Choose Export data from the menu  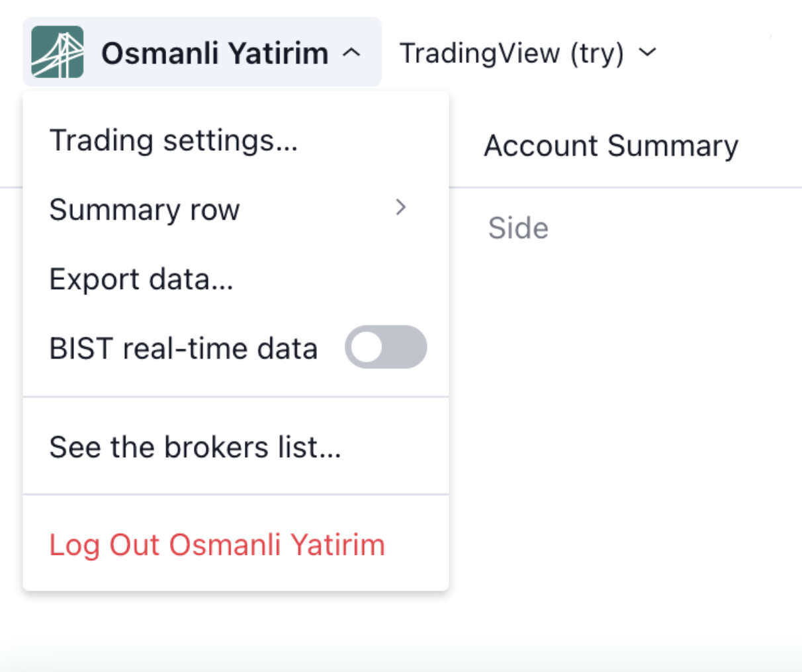click(141, 279)
